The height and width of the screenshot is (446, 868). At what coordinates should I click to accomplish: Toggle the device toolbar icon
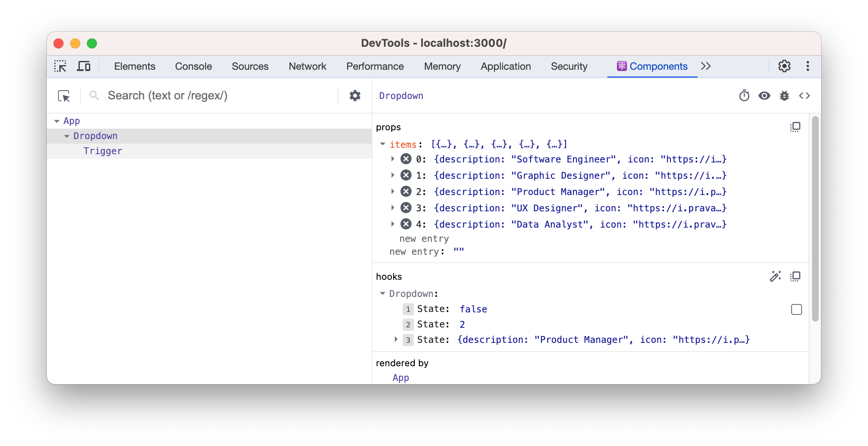coord(84,66)
